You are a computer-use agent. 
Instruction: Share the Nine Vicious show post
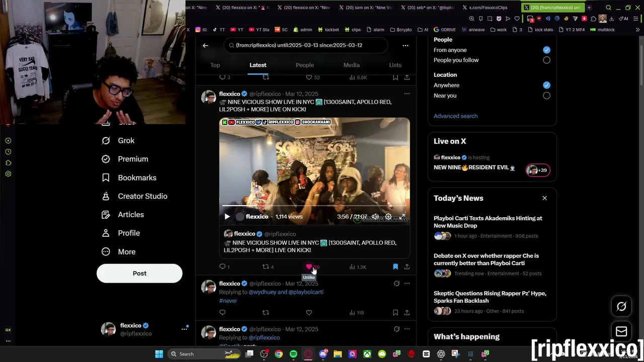(407, 266)
